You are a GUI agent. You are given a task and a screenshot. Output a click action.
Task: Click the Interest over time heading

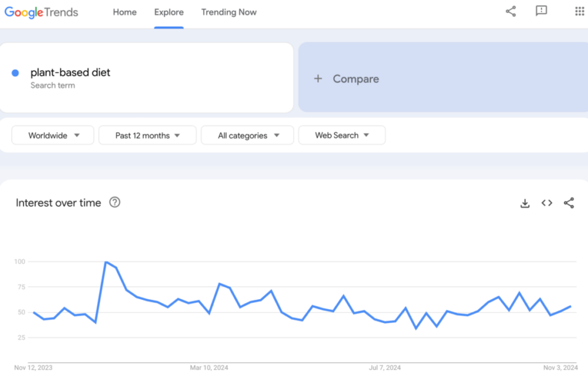pyautogui.click(x=59, y=203)
